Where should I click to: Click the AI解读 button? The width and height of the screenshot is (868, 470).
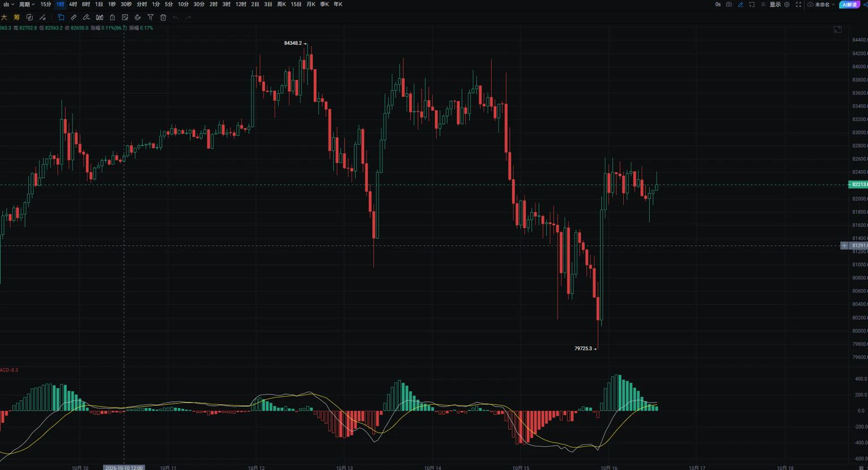(x=849, y=5)
